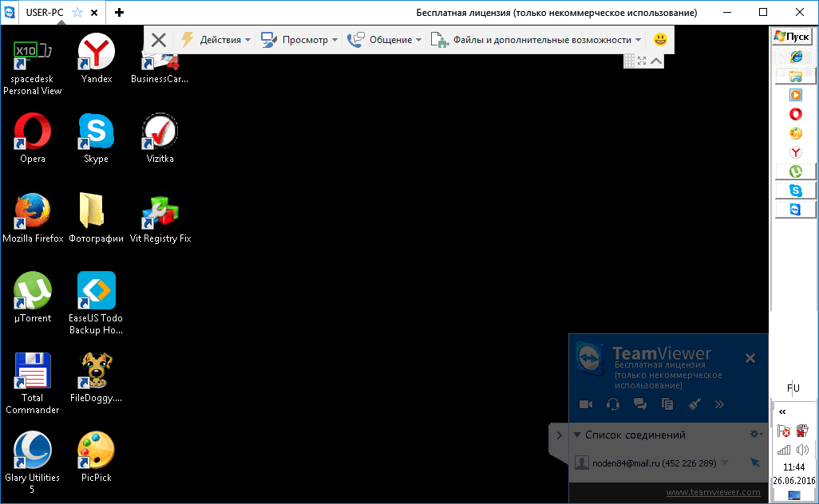The height and width of the screenshot is (504, 819).
Task: Close the TeamViewer side panel
Action: point(750,358)
